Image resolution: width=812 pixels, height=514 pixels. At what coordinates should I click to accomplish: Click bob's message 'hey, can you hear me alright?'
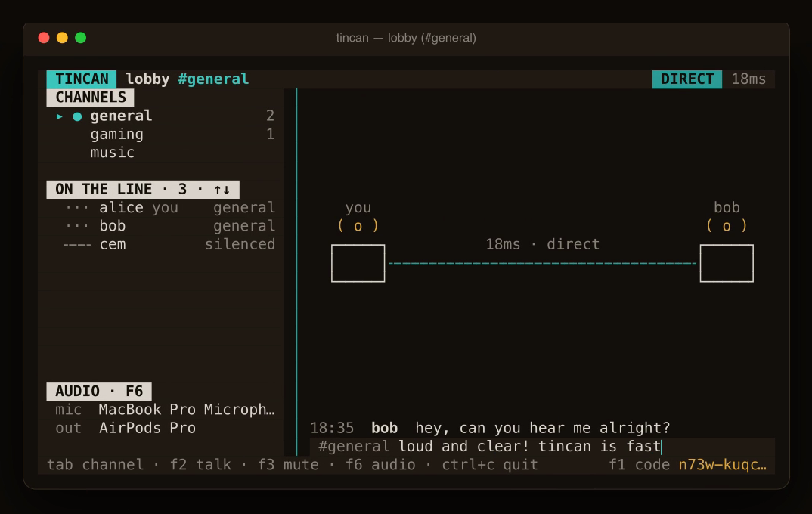pyautogui.click(x=543, y=428)
